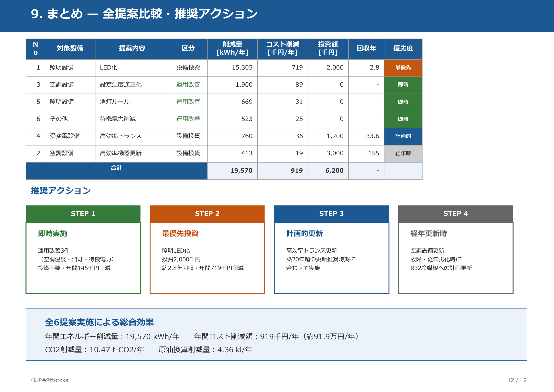Click 約2.8年回収・年間719千円削減 text
The image size is (554, 392).
203,268
